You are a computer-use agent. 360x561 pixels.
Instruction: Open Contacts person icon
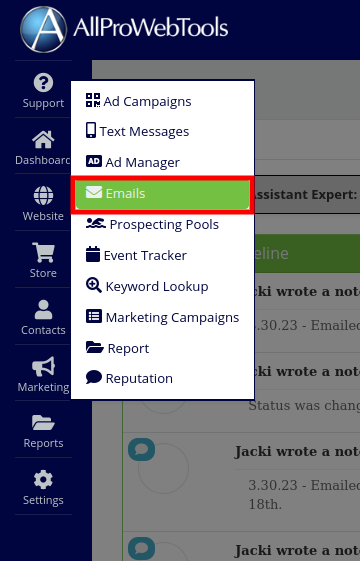[43, 309]
